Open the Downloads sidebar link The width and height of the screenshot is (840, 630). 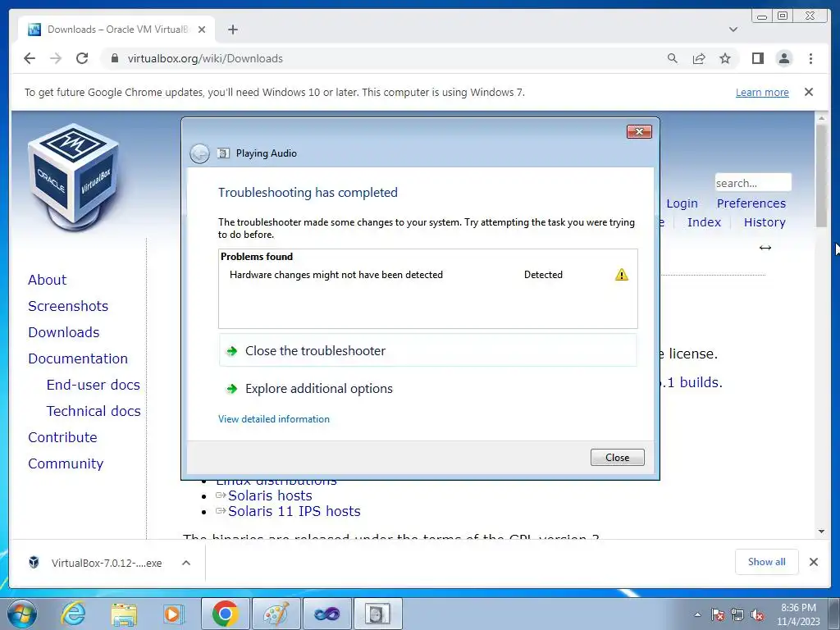point(64,332)
